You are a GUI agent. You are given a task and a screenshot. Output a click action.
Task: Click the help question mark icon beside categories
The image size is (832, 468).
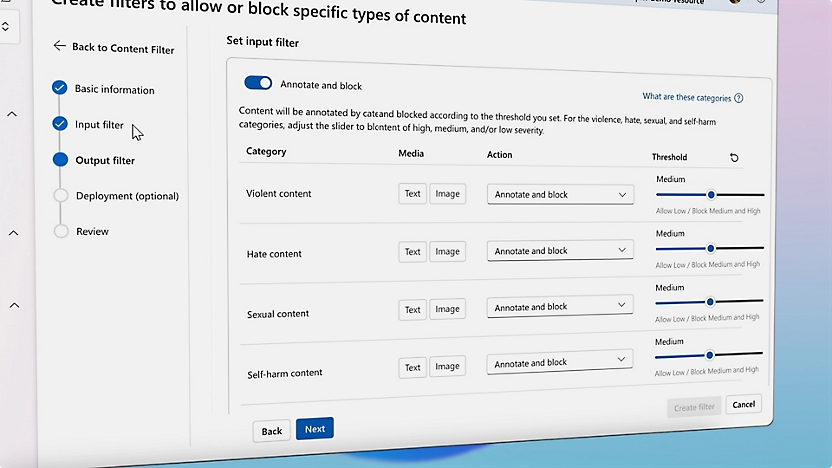pyautogui.click(x=739, y=98)
